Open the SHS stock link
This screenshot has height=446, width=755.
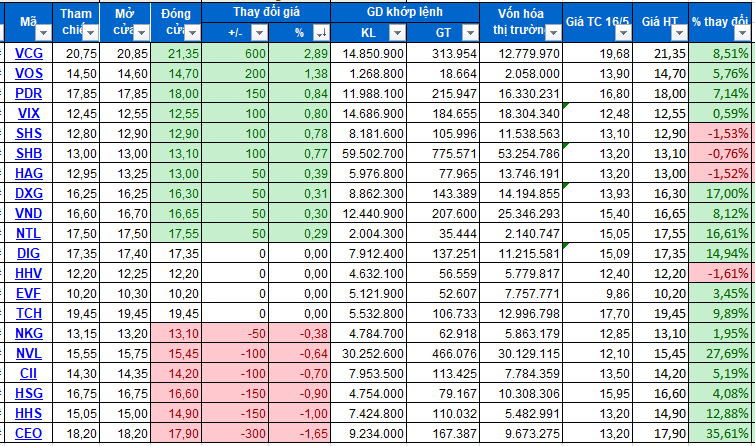coord(29,133)
